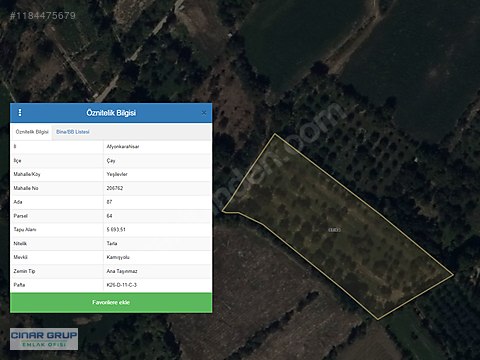The image size is (480, 360).
Task: Click the listing number #1184475679 watermark
Action: pos(43,15)
